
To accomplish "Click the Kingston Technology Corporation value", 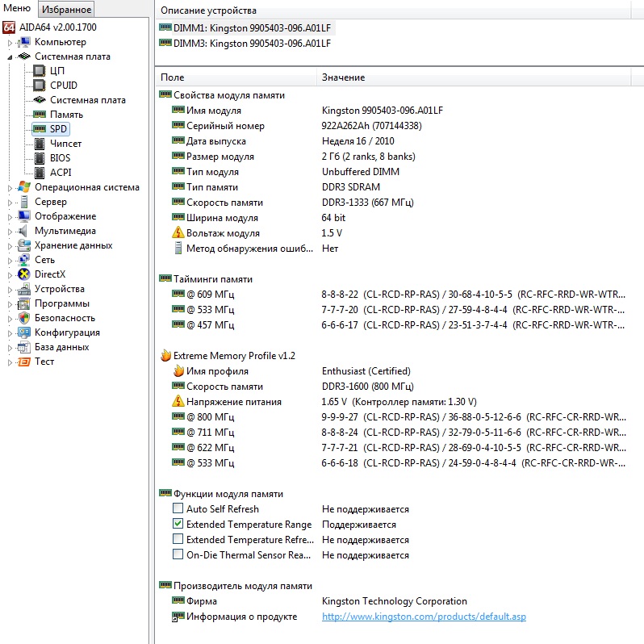I will (395, 601).
